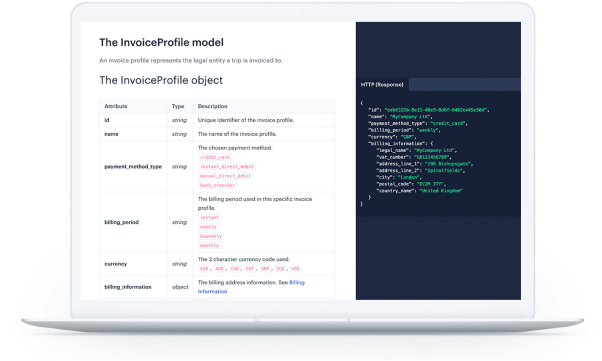Click the "payment_method_type" line in JSON response

(x=418, y=124)
